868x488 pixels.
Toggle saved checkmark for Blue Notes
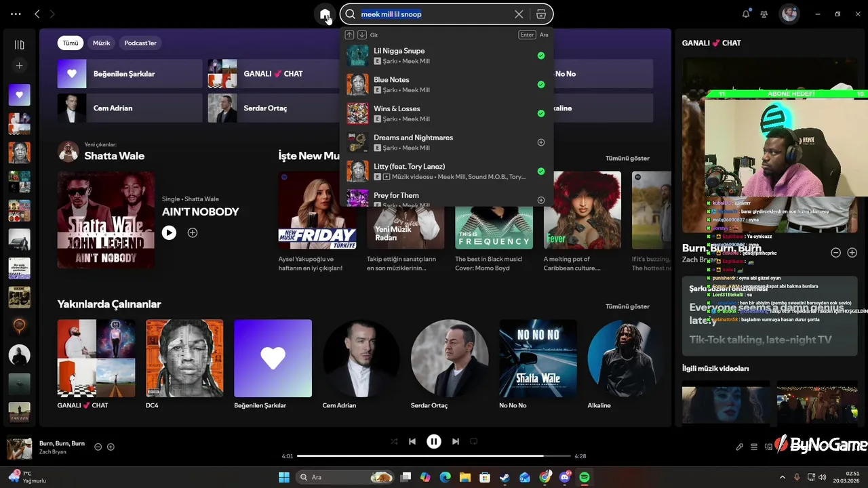click(x=541, y=85)
